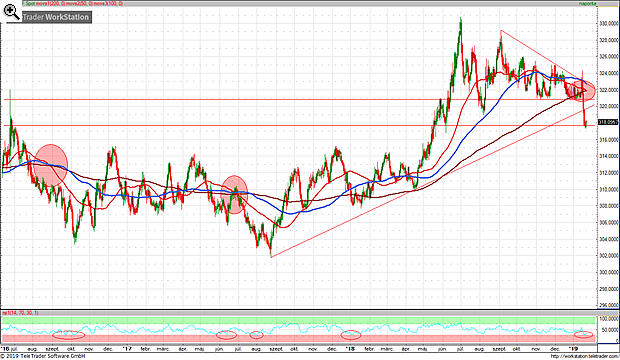This screenshot has height=360, width=620.
Task: Click the TeleTrader Software GmbH copyright text
Action: [43, 356]
